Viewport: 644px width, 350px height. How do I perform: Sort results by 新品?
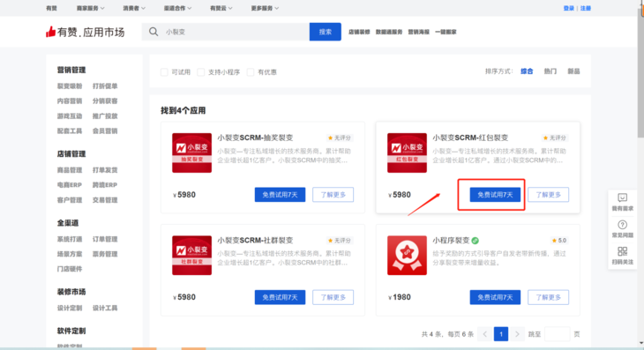(x=573, y=71)
